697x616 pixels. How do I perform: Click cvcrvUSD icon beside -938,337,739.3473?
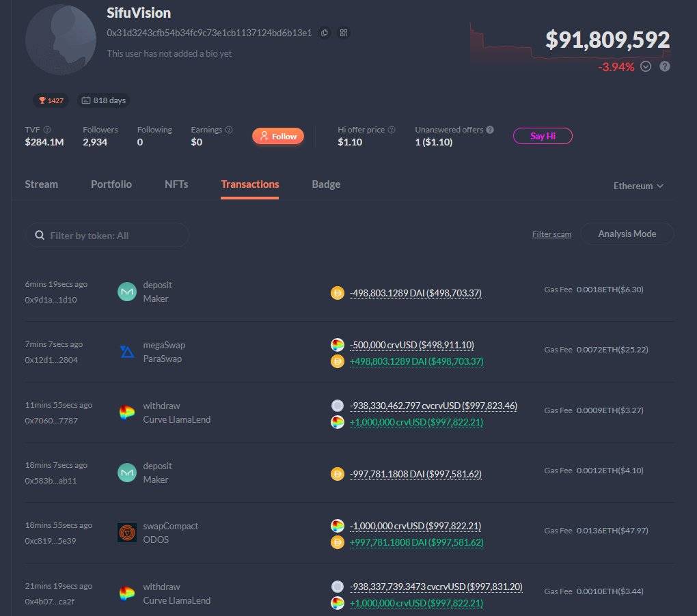pyautogui.click(x=338, y=587)
